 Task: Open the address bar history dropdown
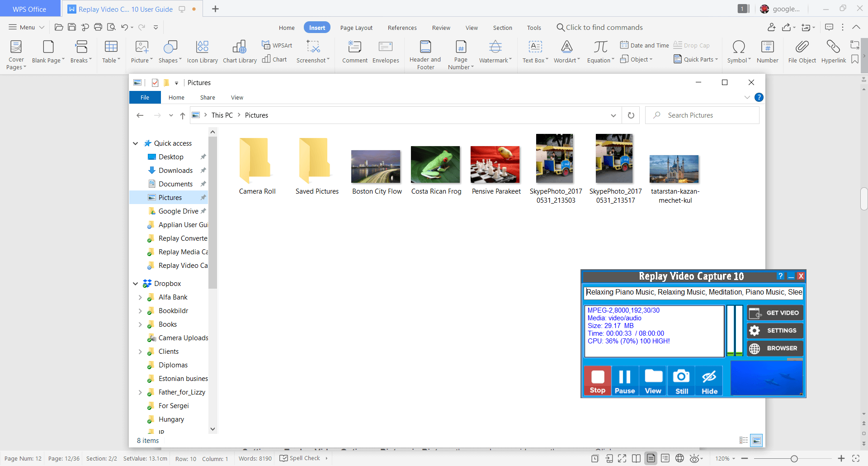613,115
